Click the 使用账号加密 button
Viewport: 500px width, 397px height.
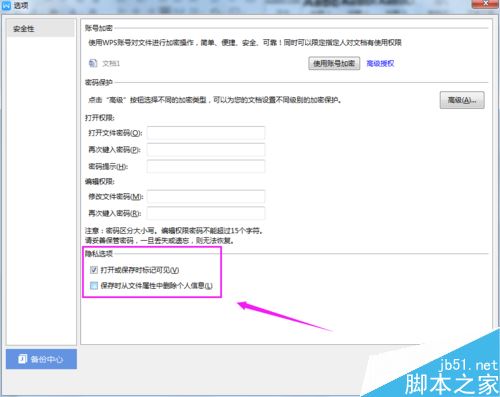tap(334, 63)
